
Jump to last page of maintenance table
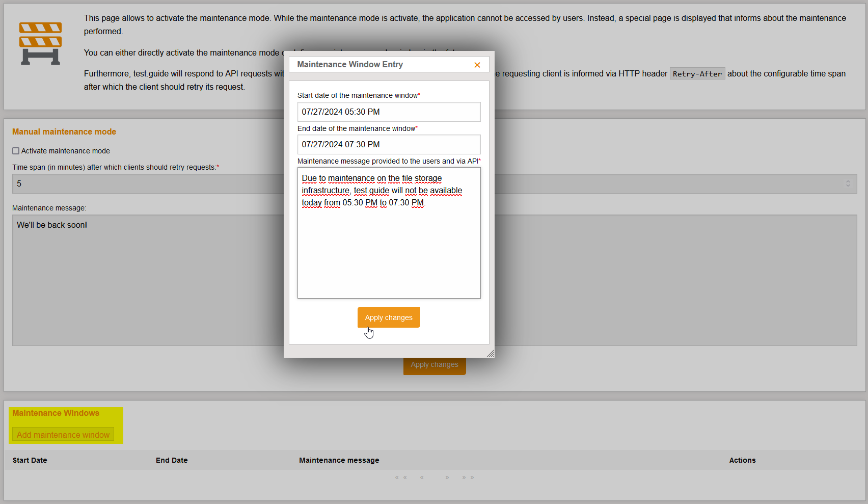pos(468,478)
